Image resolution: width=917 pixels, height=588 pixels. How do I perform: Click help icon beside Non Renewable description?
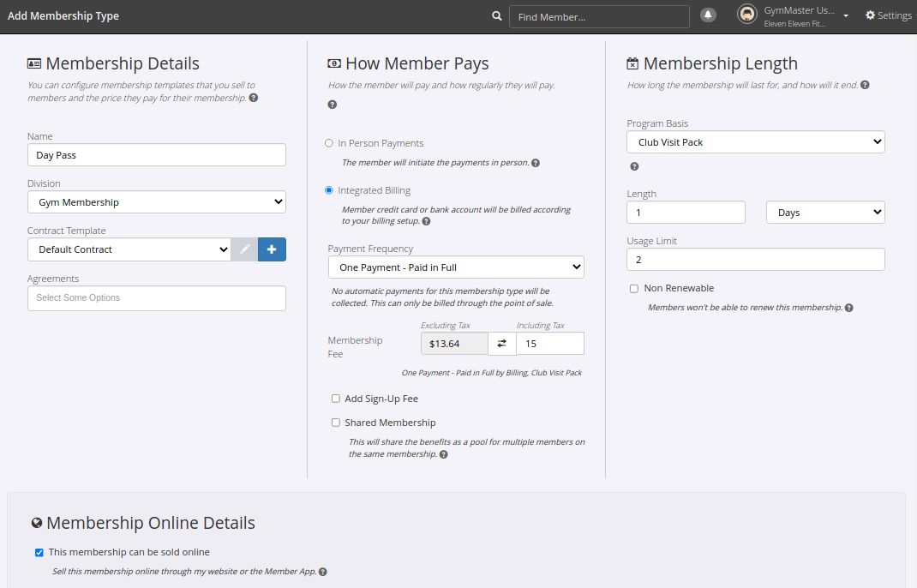[x=849, y=308]
